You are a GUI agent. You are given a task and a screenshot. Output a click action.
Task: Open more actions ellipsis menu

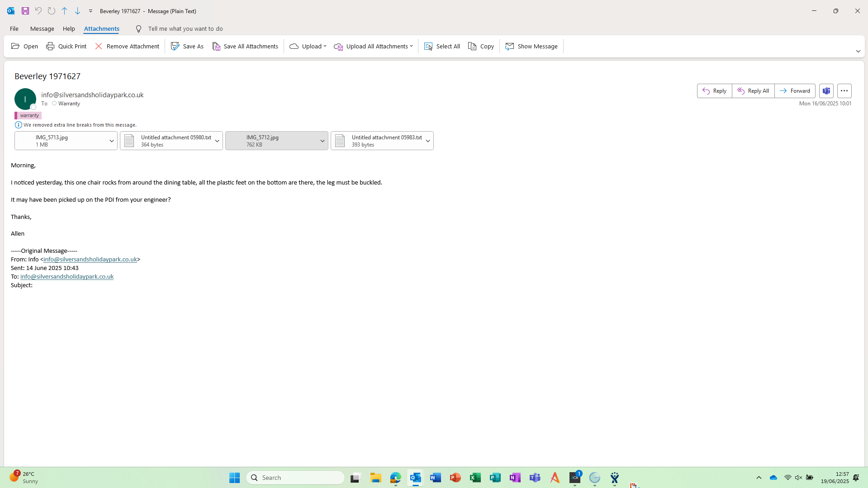(844, 91)
